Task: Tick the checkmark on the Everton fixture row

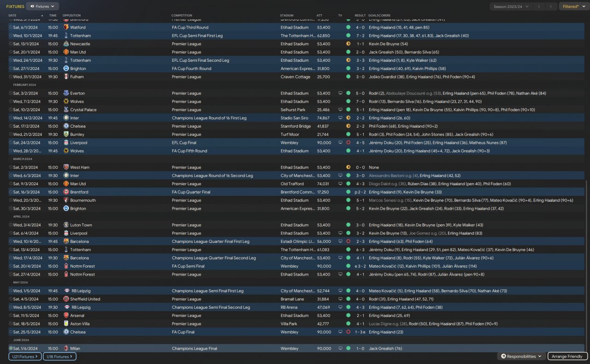Action: click(11, 93)
